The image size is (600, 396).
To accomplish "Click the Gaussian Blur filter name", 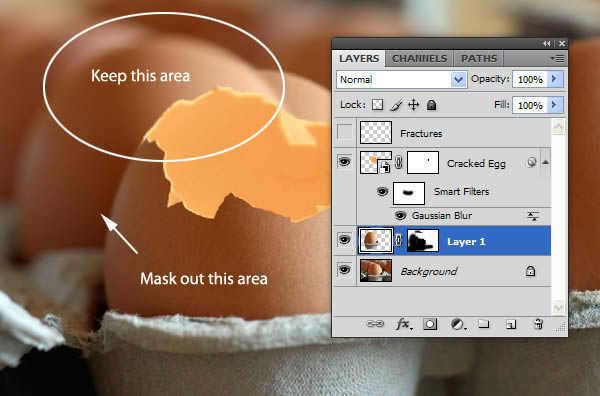I will point(442,216).
